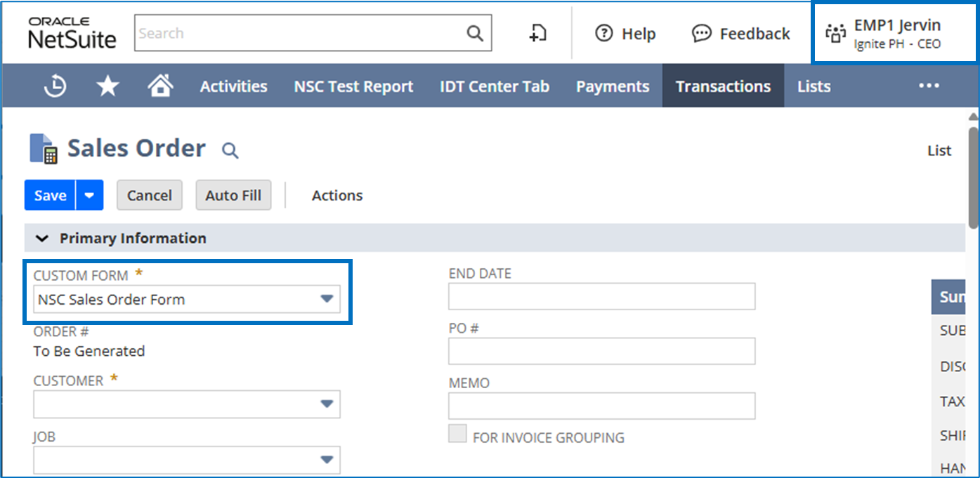Image resolution: width=980 pixels, height=478 pixels.
Task: Click the search magnifier in global search
Action: (x=475, y=33)
